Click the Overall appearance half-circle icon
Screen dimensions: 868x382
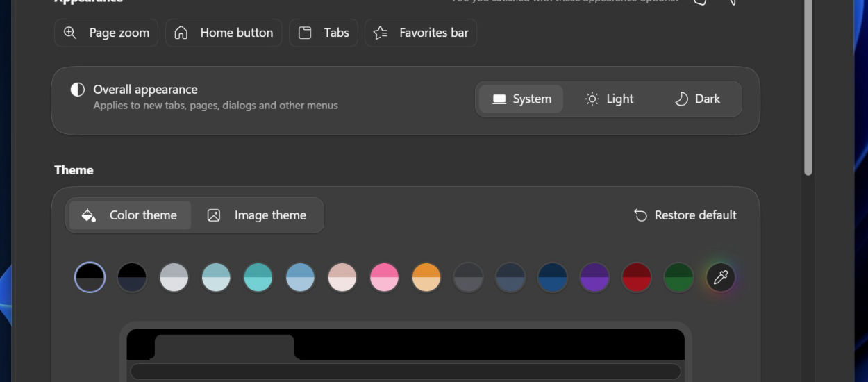pos(78,90)
